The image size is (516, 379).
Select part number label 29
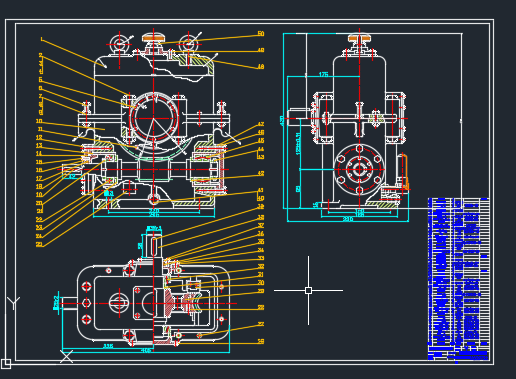click(x=261, y=291)
